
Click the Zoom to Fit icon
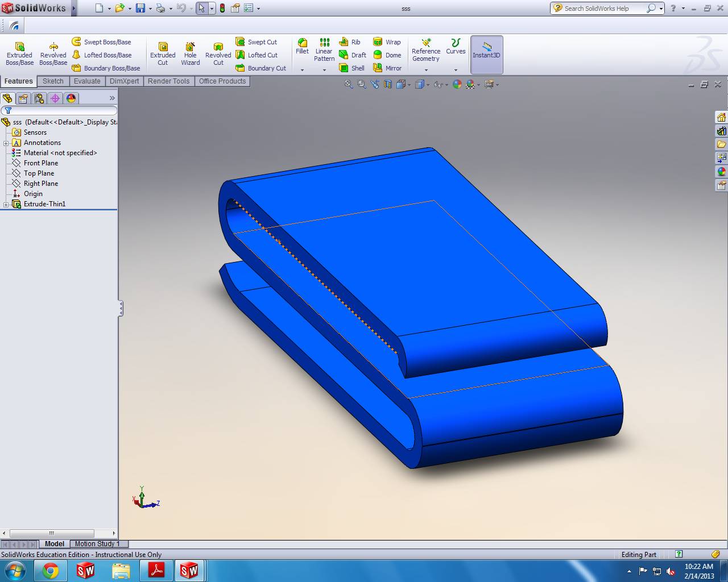[349, 84]
